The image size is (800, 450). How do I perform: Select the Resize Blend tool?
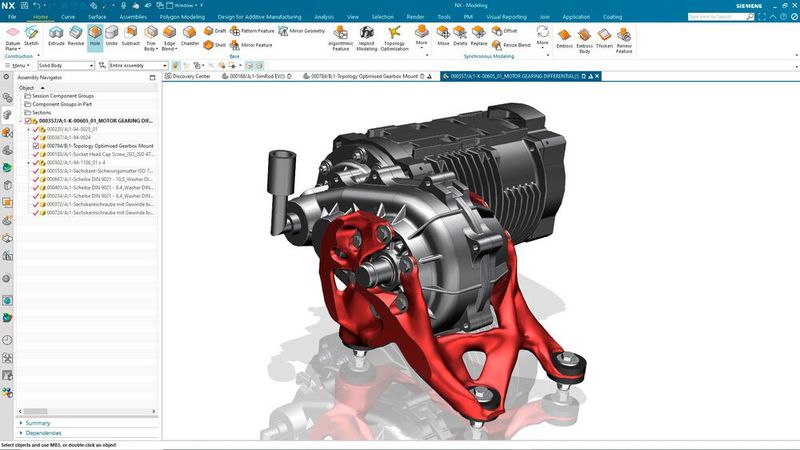511,45
